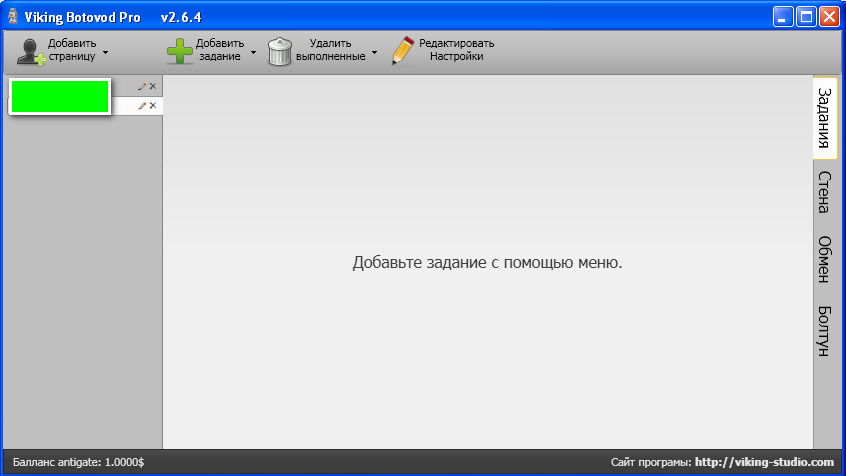Click the green color block in account list
This screenshot has height=476, width=846.
coord(59,96)
